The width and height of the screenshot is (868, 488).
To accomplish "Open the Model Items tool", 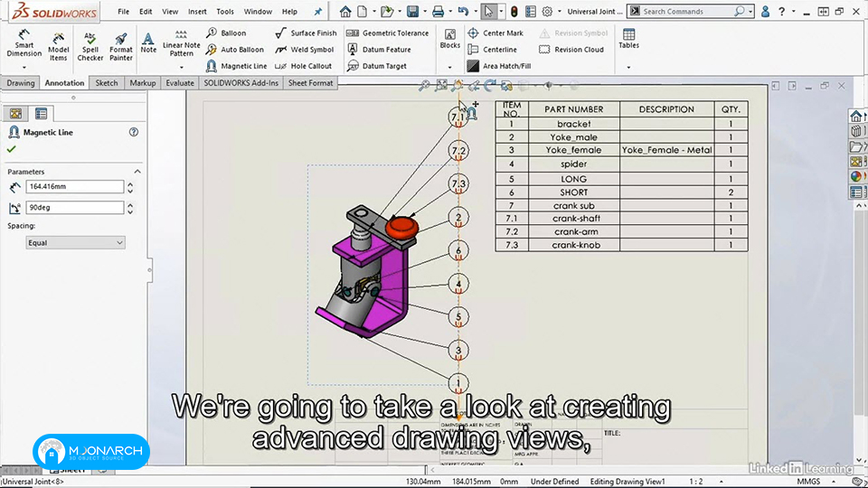I will [x=58, y=46].
